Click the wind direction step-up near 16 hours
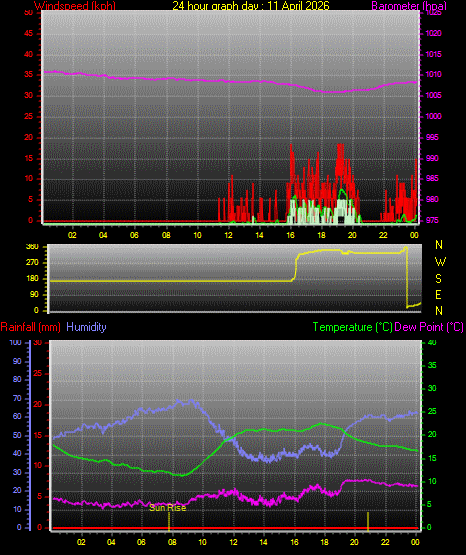Viewport: 466px width, 555px height. click(x=295, y=267)
